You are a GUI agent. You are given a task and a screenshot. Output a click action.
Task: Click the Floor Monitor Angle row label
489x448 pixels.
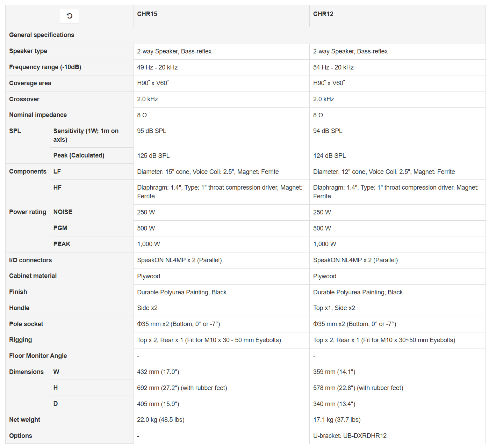38,356
